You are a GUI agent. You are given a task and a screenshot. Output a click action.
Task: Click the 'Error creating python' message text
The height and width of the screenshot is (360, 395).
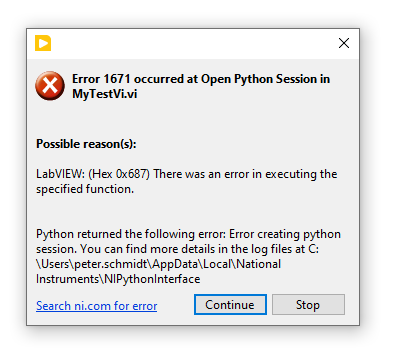(x=285, y=234)
